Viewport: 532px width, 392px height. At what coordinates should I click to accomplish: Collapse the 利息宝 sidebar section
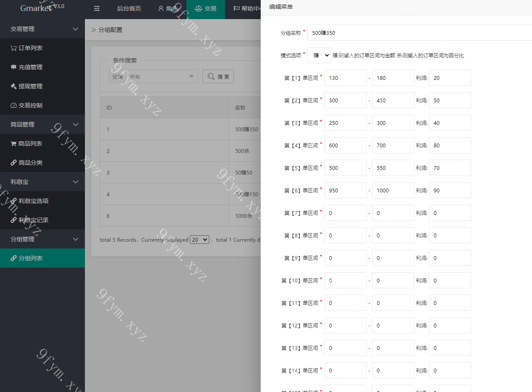(x=42, y=182)
